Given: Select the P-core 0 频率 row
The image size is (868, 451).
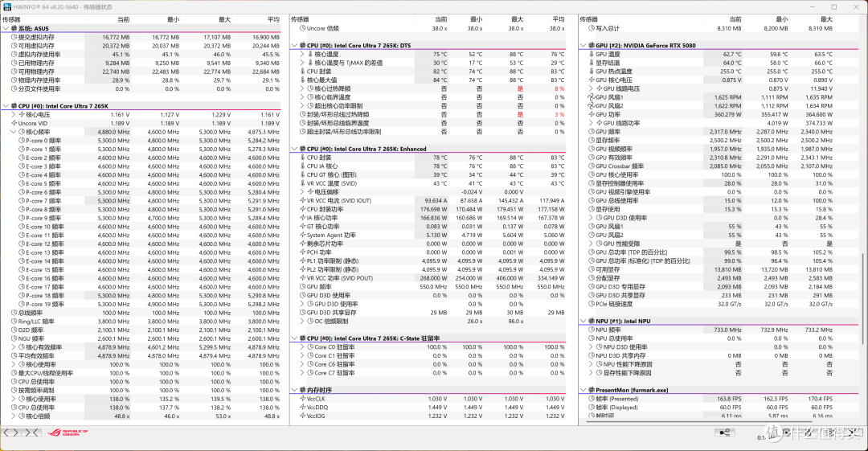Looking at the screenshot, I should [x=149, y=141].
